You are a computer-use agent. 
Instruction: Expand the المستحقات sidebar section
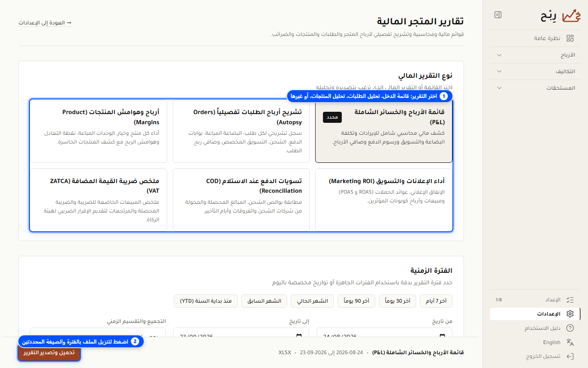tap(535, 87)
